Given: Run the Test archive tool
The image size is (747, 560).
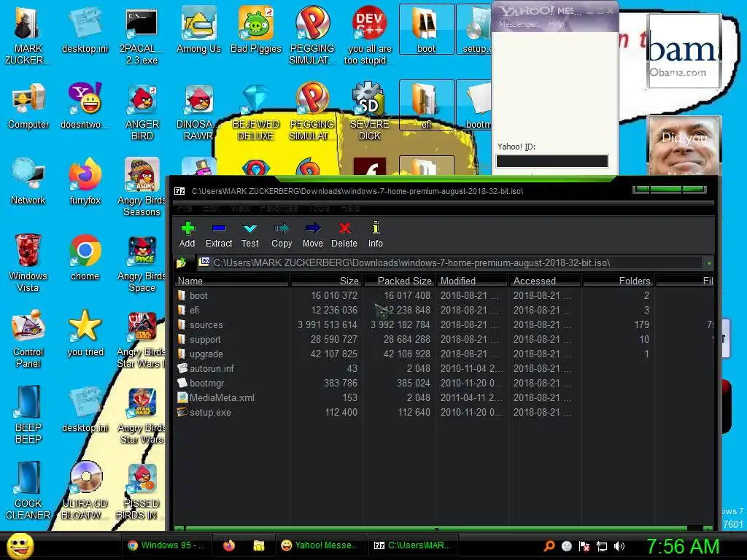Looking at the screenshot, I should pyautogui.click(x=249, y=228).
